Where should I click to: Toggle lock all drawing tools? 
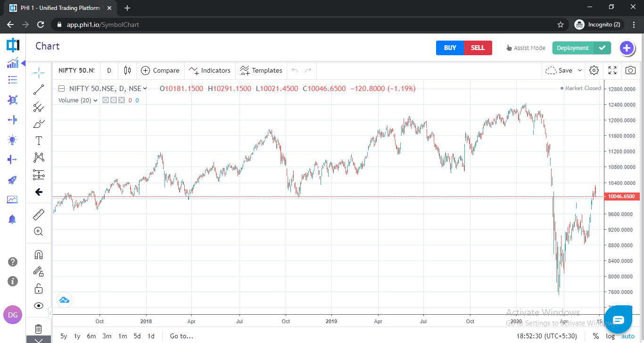tap(39, 289)
